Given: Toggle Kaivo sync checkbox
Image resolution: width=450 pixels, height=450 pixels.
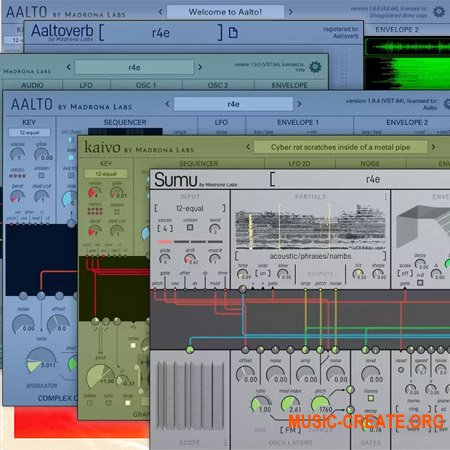Looking at the screenshot, I should click(x=108, y=403).
